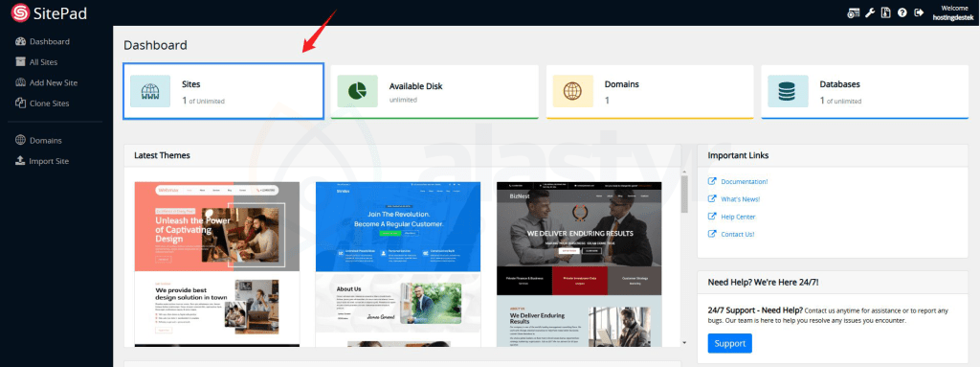Open Import Site from sidebar
980x367 pixels.
pos(42,161)
